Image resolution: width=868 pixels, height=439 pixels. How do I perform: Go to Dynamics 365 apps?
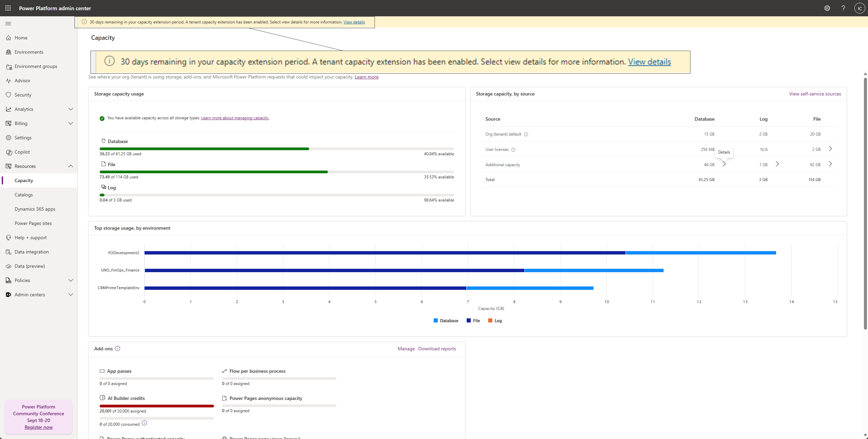35,209
